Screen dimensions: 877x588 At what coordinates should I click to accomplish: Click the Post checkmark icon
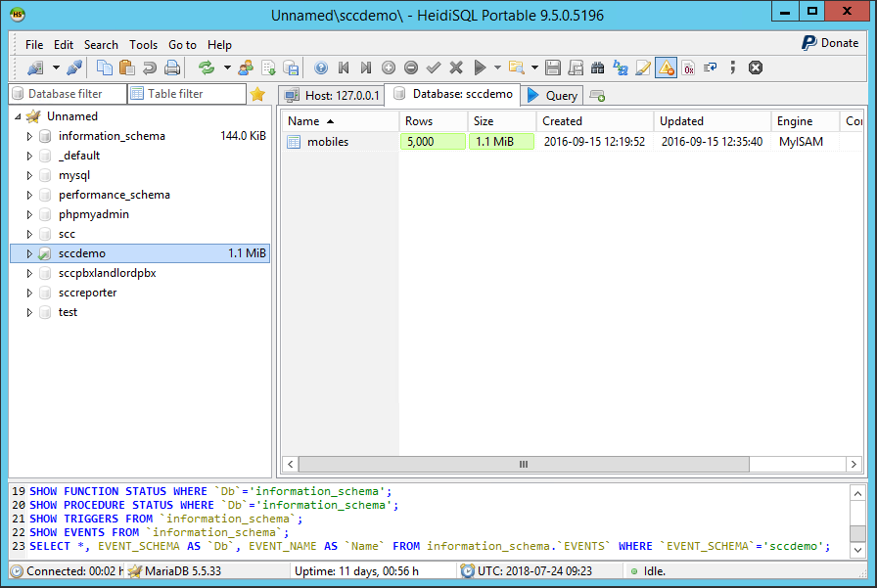coord(434,68)
